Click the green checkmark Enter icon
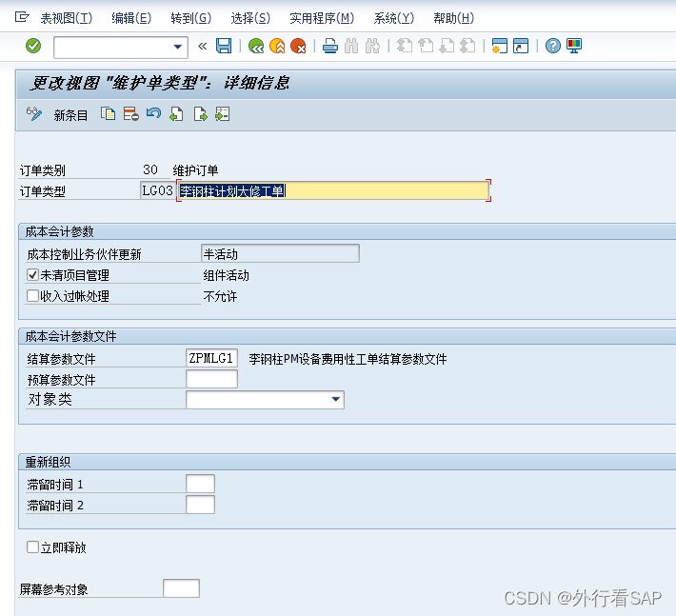 click(33, 46)
